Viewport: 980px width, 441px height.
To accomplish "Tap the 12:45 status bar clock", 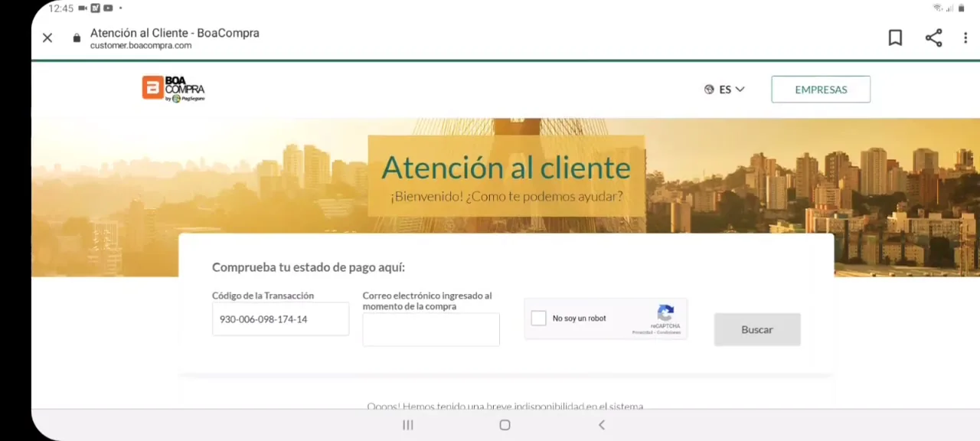I will pos(60,8).
